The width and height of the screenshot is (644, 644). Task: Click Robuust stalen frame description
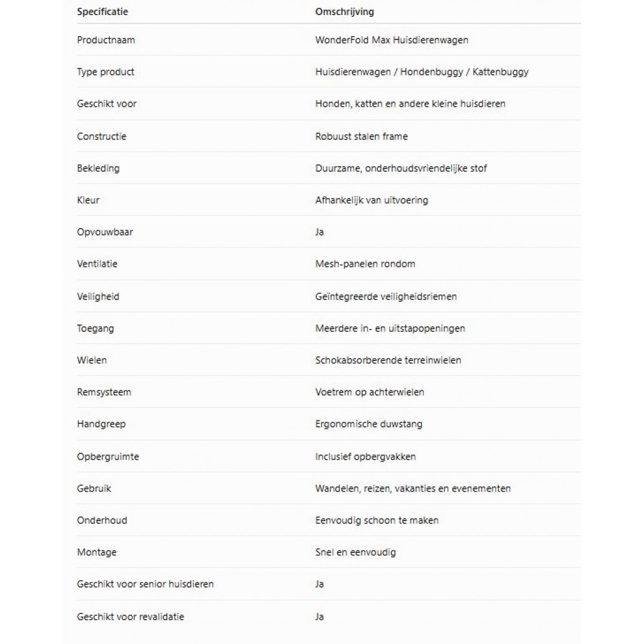coord(362,136)
